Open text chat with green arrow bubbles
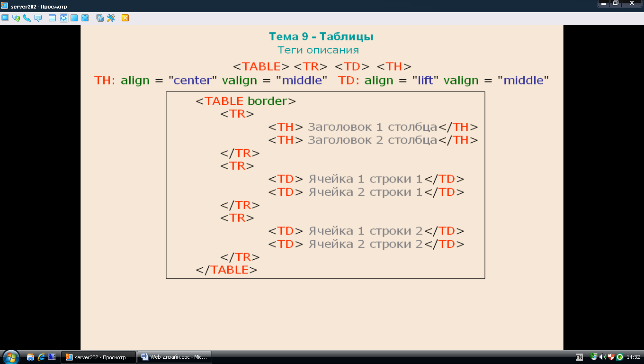 [16, 18]
